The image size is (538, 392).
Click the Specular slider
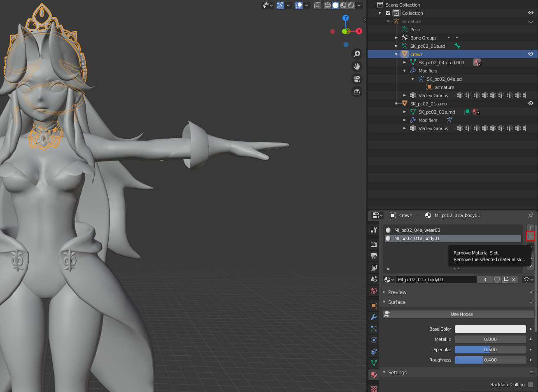[490, 350]
